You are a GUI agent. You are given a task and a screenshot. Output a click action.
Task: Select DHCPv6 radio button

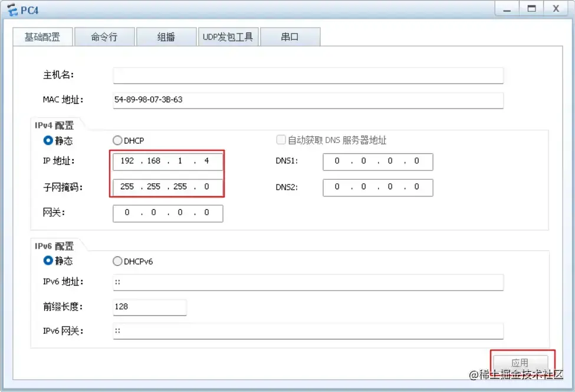[x=117, y=261]
